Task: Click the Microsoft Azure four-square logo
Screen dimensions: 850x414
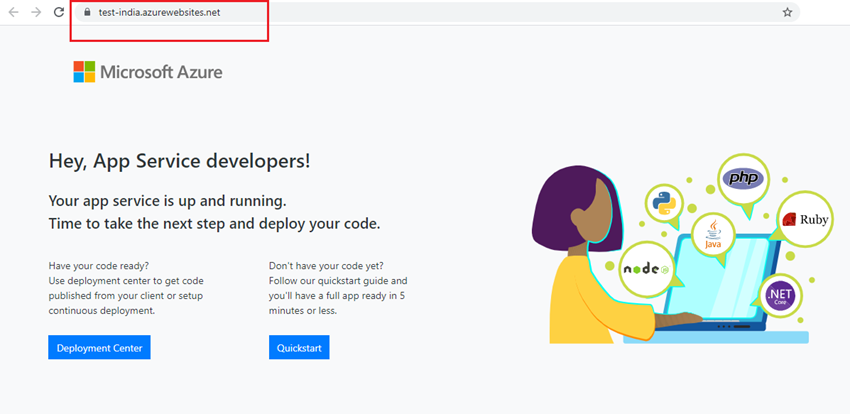Action: [x=84, y=72]
